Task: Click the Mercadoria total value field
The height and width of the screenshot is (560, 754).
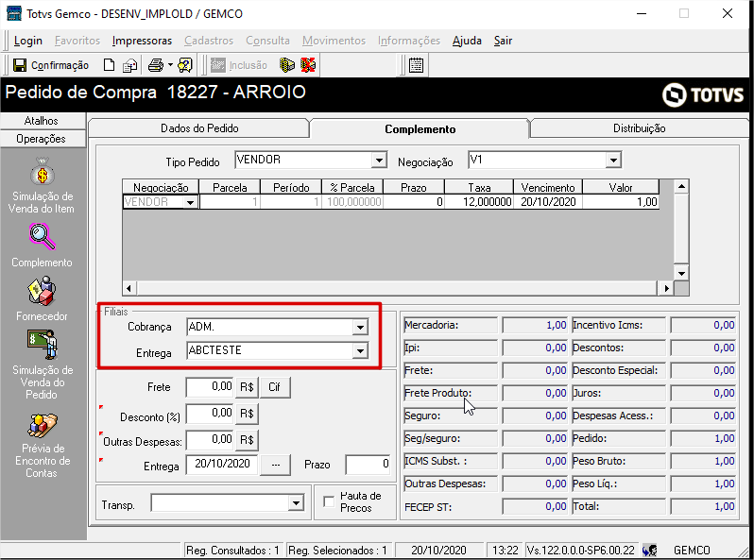Action: click(535, 326)
